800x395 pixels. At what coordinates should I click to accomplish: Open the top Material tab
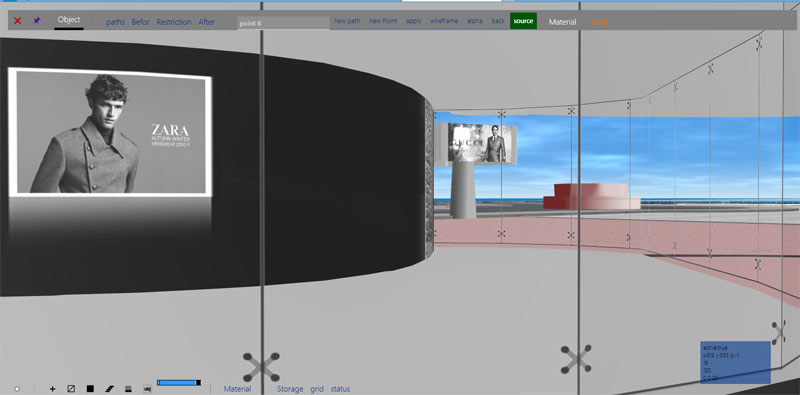[563, 22]
